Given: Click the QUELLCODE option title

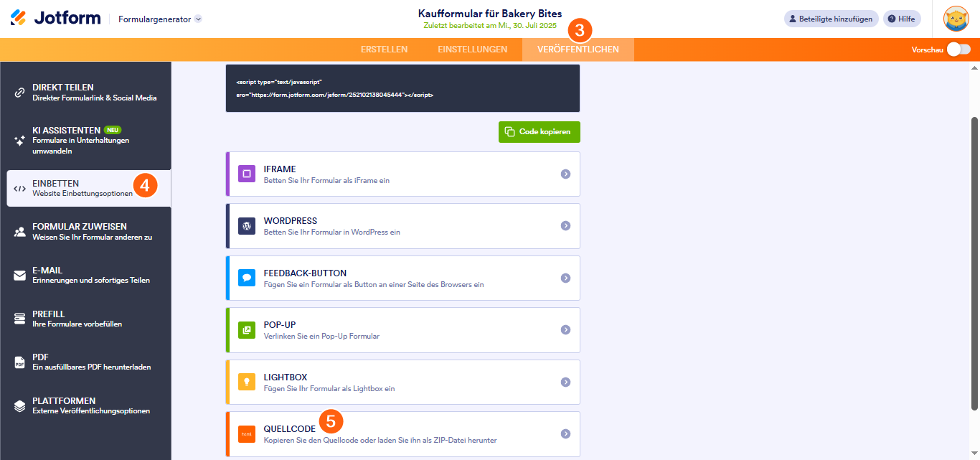Looking at the screenshot, I should pyautogui.click(x=290, y=429).
